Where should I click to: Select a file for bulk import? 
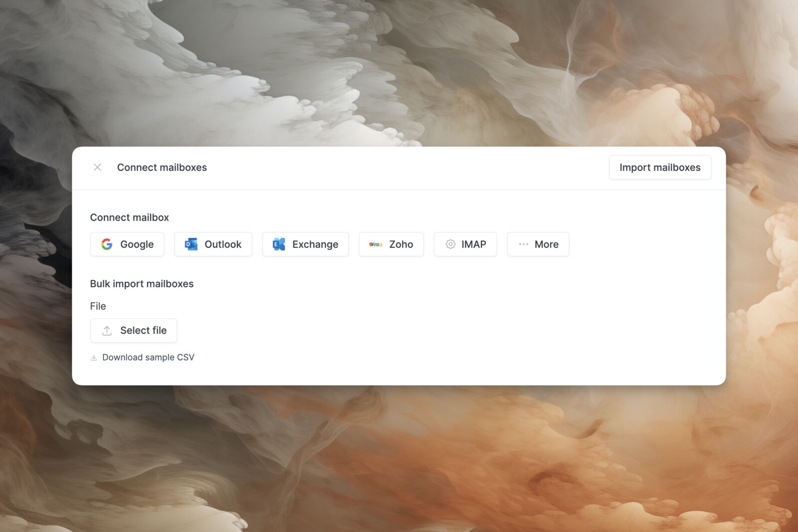[x=134, y=331]
